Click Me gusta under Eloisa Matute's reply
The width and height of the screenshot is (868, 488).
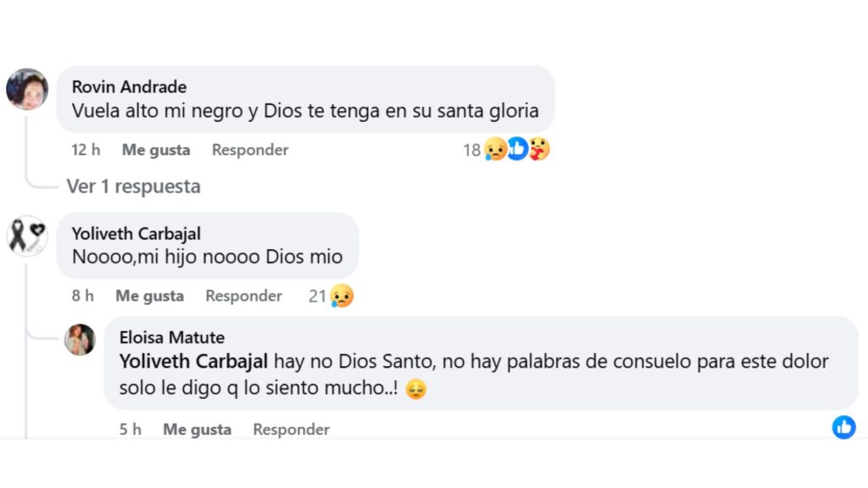pos(197,429)
